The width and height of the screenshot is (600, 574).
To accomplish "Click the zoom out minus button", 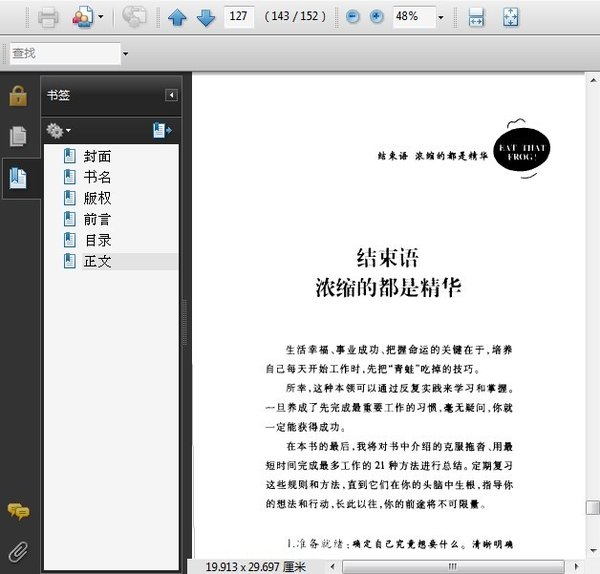I will [353, 17].
